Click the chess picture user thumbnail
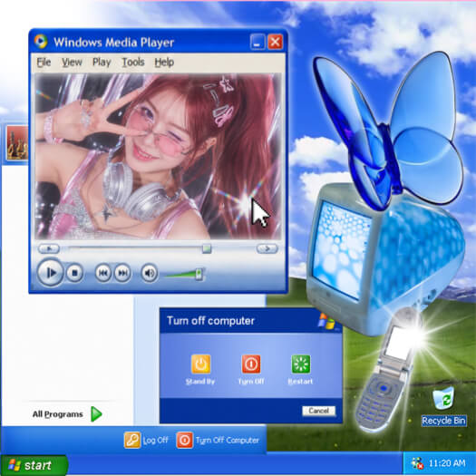This screenshot has width=476, height=476. 17,143
